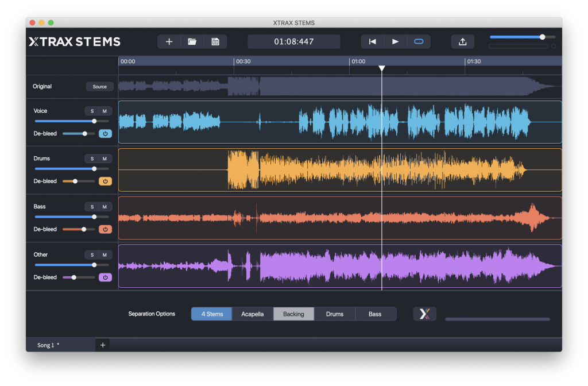Mute the Drums stem

(x=105, y=159)
